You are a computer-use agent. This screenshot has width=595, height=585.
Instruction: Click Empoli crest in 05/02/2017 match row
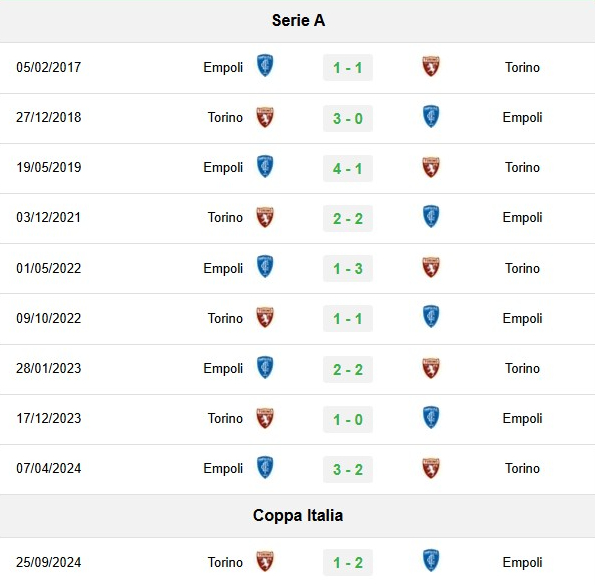[x=265, y=66]
